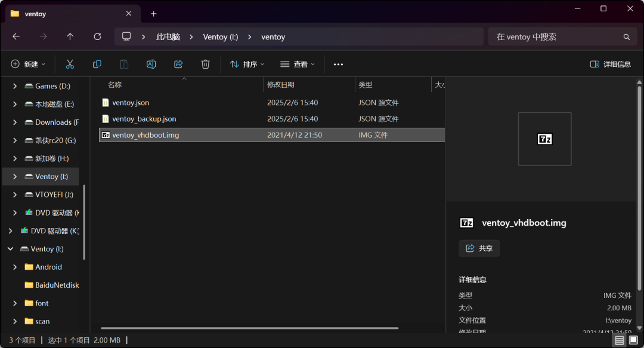Navigate back to previous folder
Screen dimensions: 644x348
click(x=16, y=36)
